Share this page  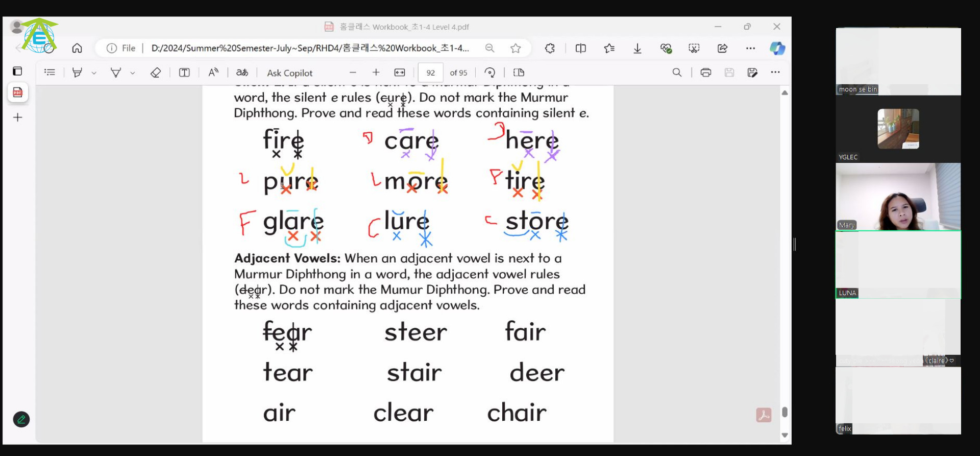[x=722, y=48]
